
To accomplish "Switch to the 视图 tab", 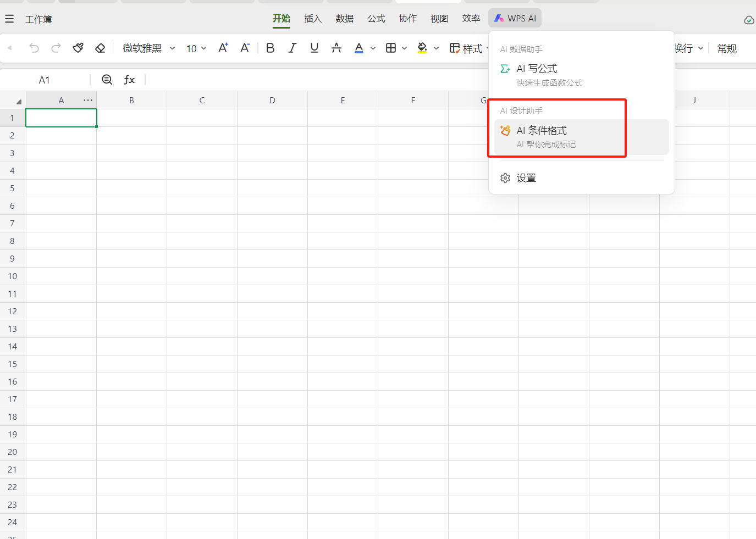I will (439, 19).
